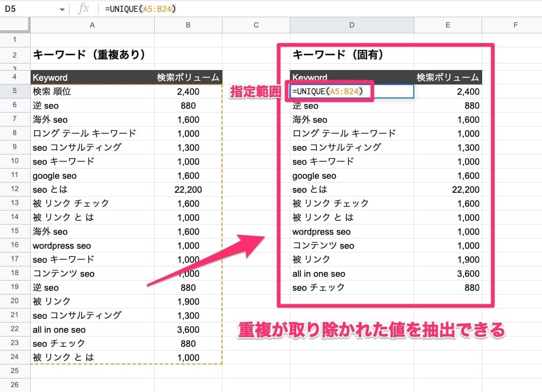Click cell B12 value 22,200
542x392 pixels.
pyautogui.click(x=188, y=189)
